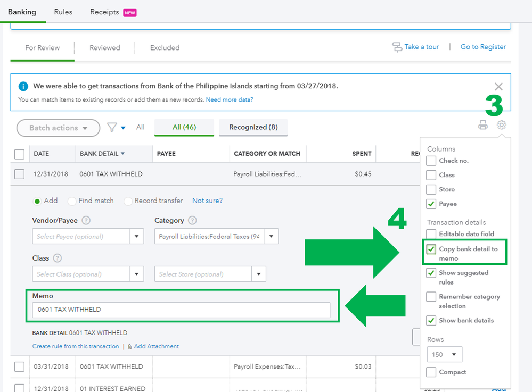Click the $0.03 spent amount

(x=363, y=366)
